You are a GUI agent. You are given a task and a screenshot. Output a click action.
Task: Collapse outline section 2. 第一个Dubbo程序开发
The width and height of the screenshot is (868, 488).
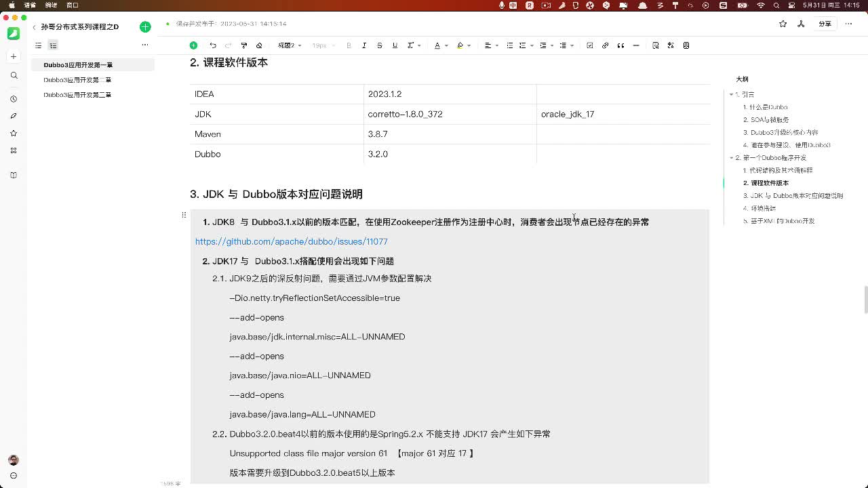(x=731, y=158)
